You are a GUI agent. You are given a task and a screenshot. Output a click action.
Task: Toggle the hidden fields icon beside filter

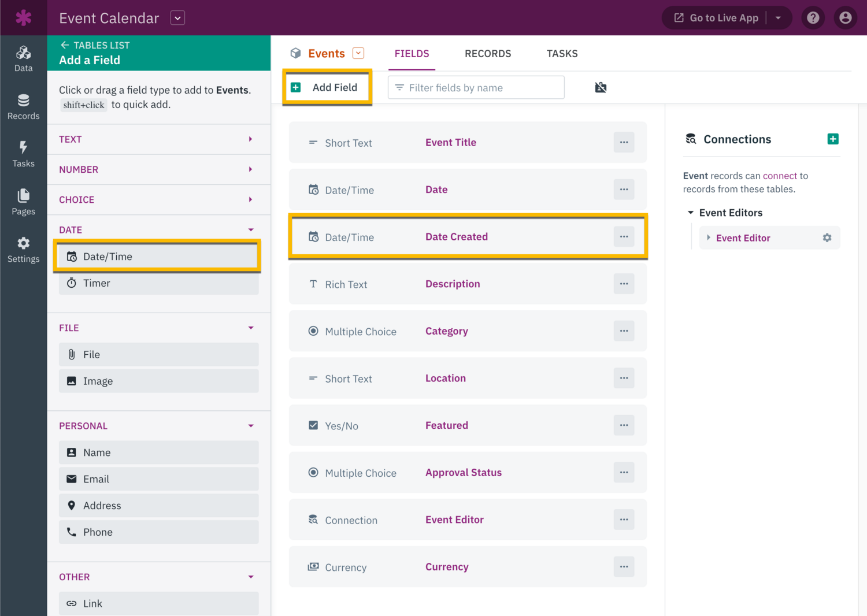[601, 87]
